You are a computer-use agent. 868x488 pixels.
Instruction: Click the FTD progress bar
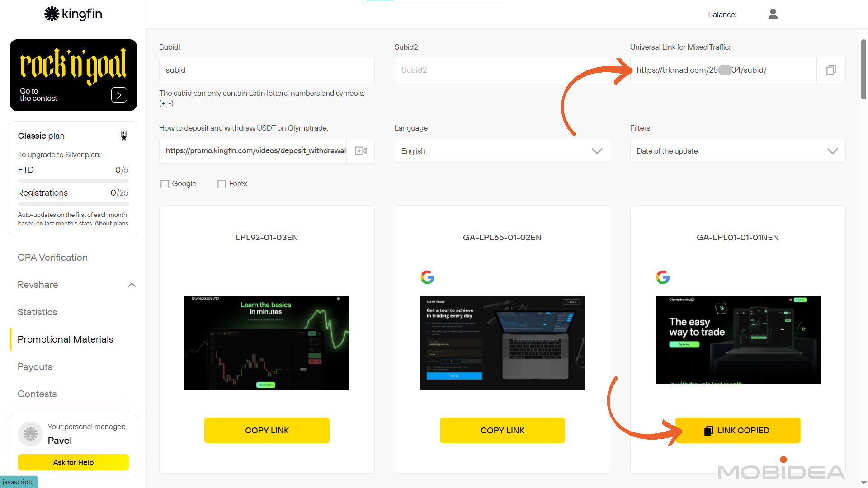(73, 181)
